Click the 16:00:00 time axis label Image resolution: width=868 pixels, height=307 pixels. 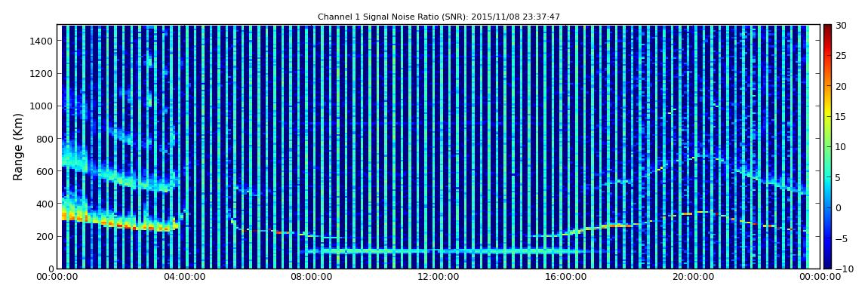566,278
